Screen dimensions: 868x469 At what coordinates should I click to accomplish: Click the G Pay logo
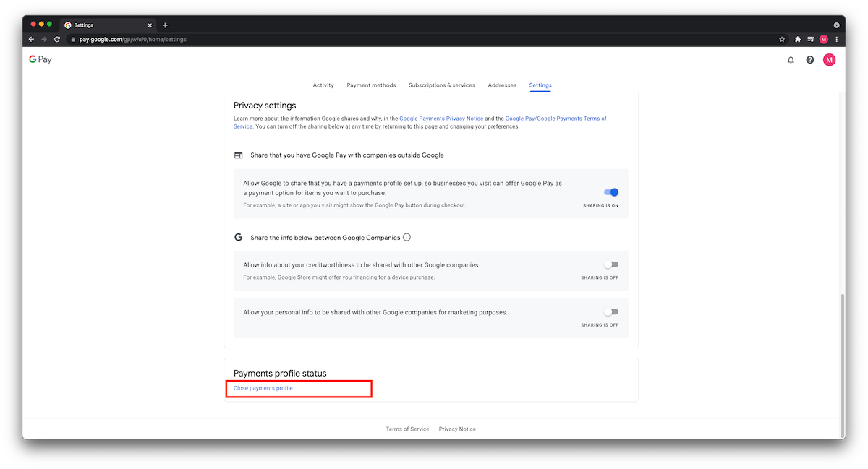coord(40,59)
